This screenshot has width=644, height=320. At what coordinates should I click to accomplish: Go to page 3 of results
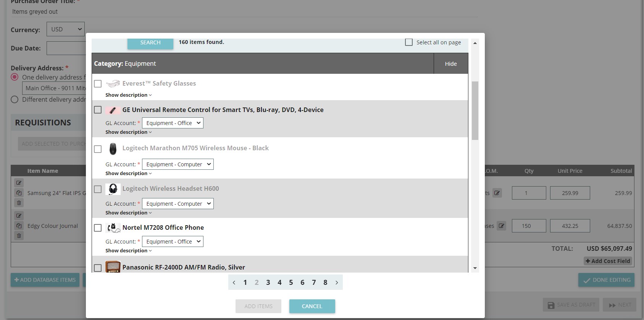pyautogui.click(x=268, y=283)
